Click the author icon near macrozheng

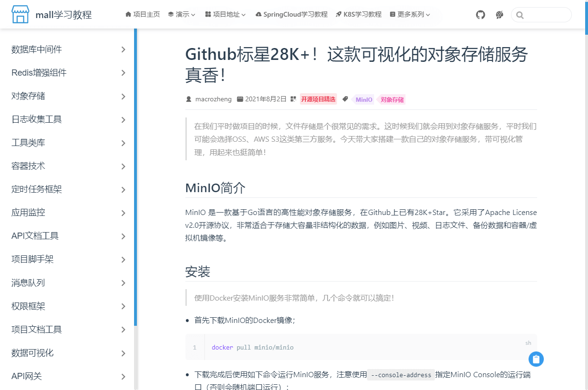point(189,99)
